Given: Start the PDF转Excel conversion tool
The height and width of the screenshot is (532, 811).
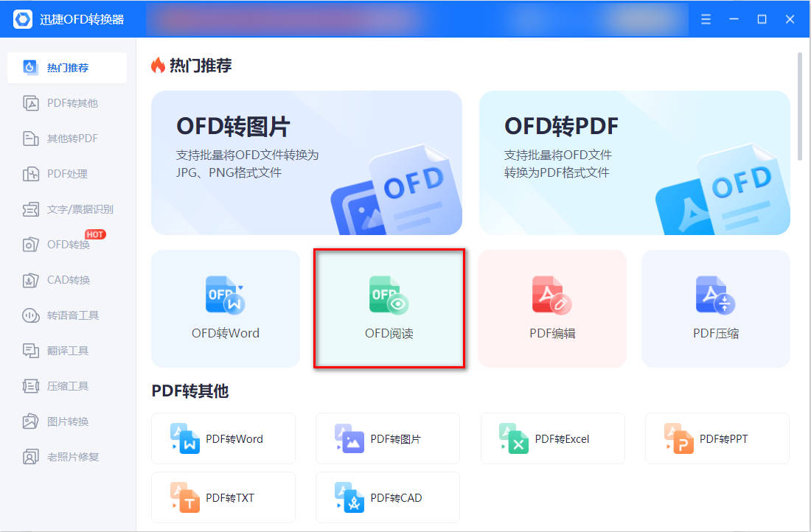Looking at the screenshot, I should click(552, 438).
